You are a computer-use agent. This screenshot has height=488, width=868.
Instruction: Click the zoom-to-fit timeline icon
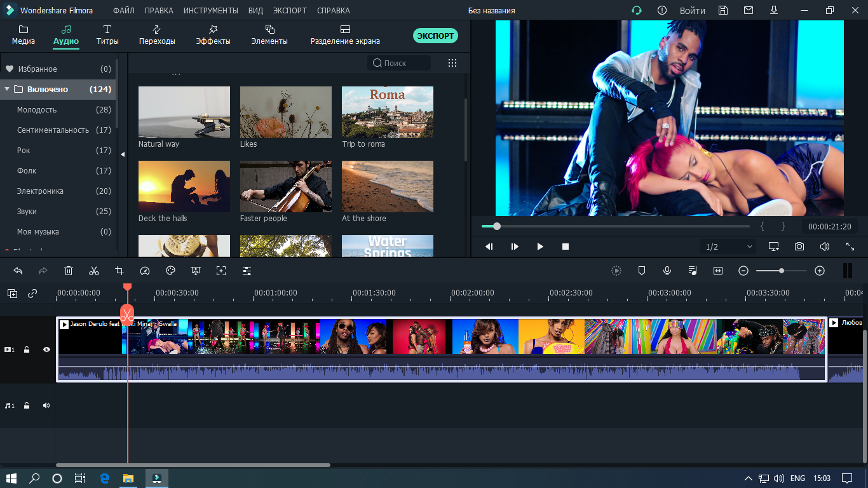(x=718, y=271)
